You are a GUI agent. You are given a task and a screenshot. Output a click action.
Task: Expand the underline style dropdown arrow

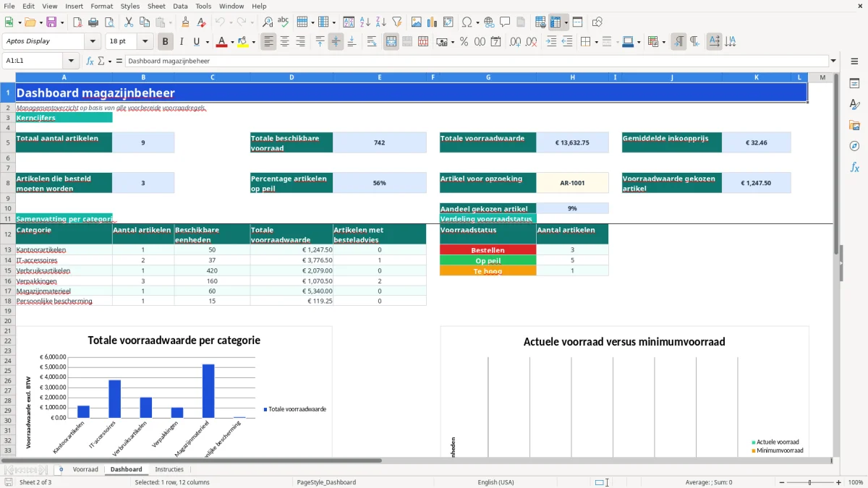coord(207,41)
